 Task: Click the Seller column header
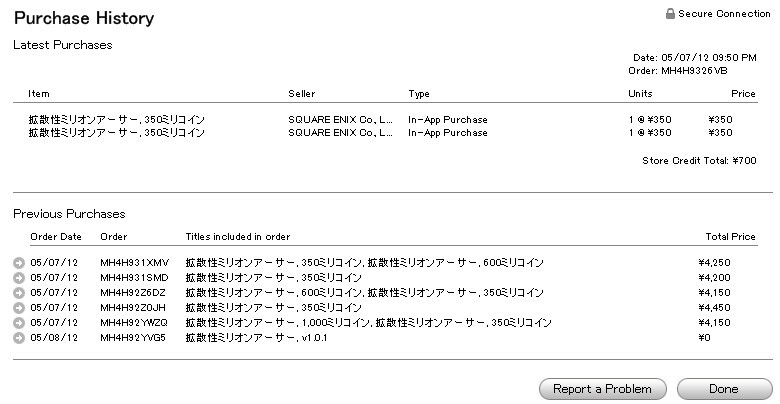[x=301, y=94]
